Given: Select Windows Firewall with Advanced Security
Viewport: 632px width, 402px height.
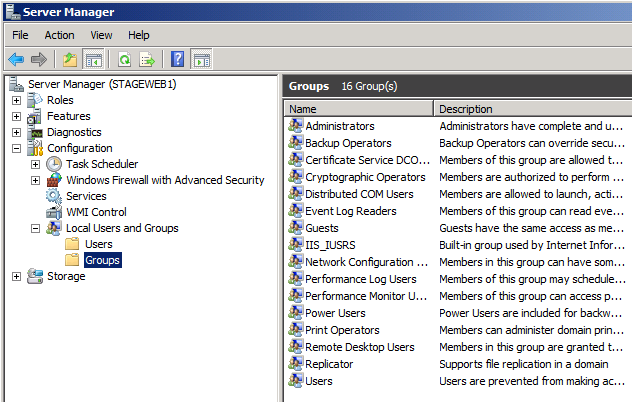Looking at the screenshot, I should [165, 180].
